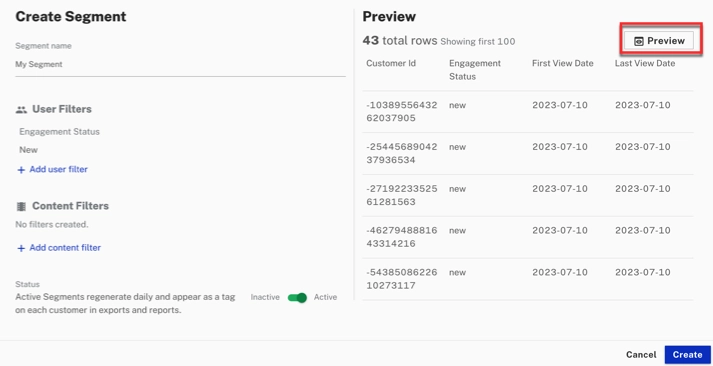
Task: Click the Last View Date column header
Action: point(645,63)
